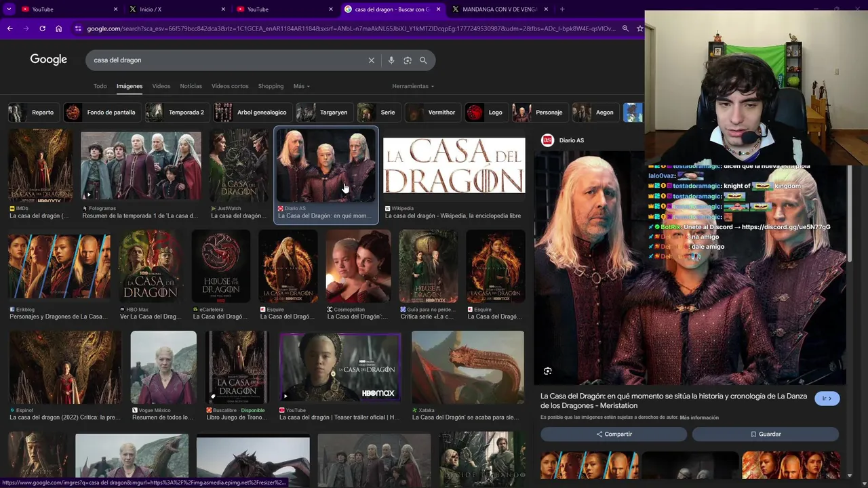Select Videos cortos filter
The image size is (868, 488).
click(230, 86)
